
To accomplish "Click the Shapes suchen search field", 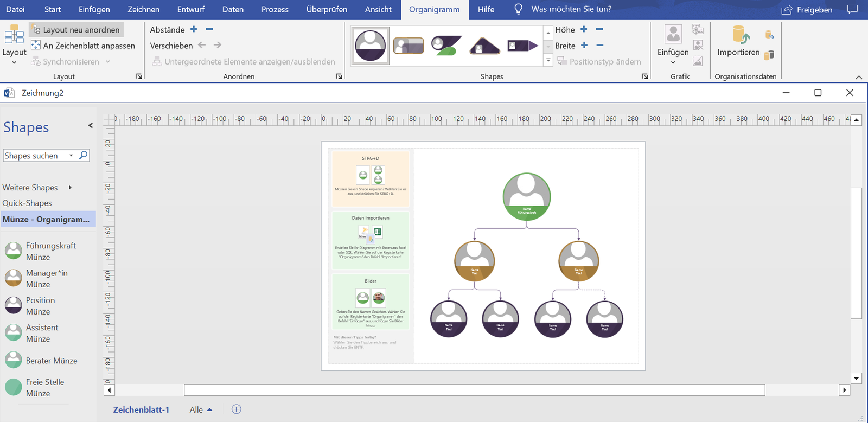I will pyautogui.click(x=35, y=156).
